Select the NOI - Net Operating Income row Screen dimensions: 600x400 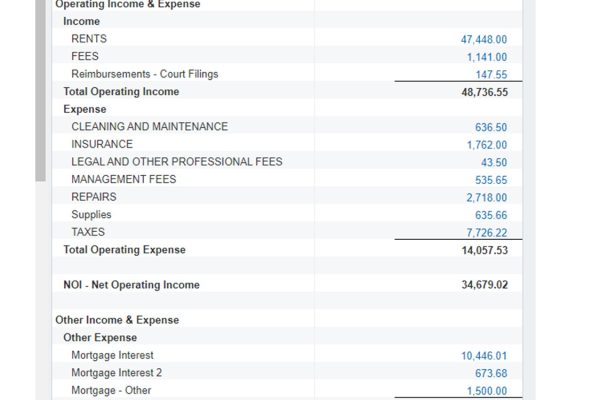tap(287, 285)
